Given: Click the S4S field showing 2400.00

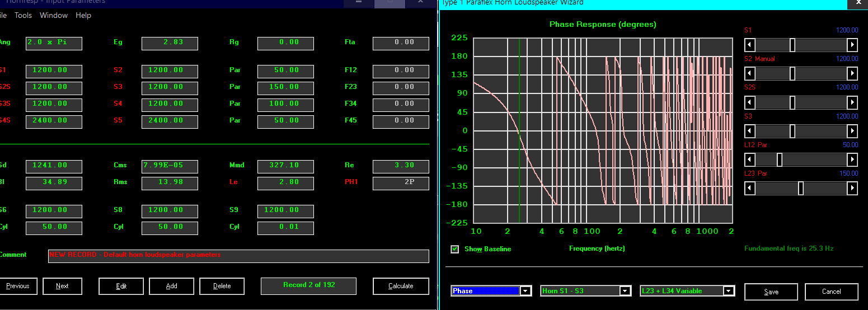Looking at the screenshot, I should 54,121.
